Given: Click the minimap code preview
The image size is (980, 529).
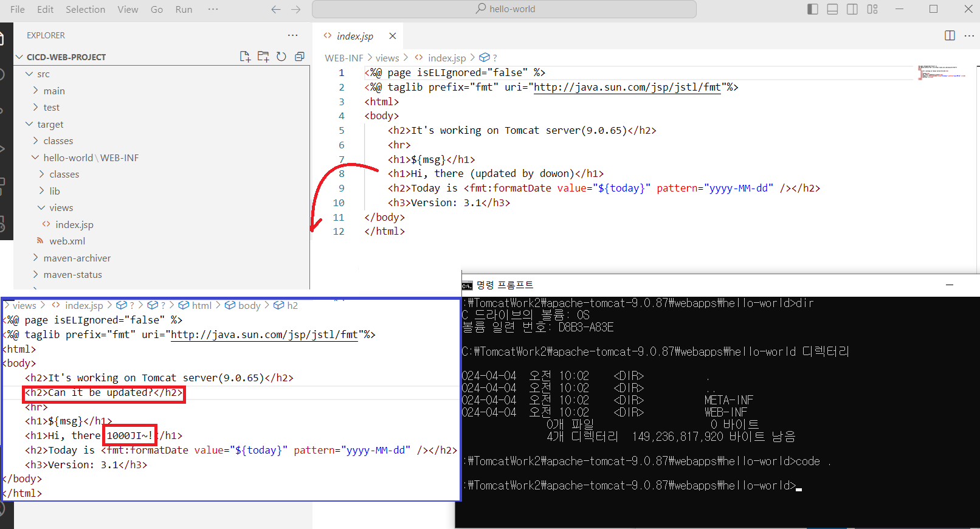Looking at the screenshot, I should pyautogui.click(x=941, y=72).
